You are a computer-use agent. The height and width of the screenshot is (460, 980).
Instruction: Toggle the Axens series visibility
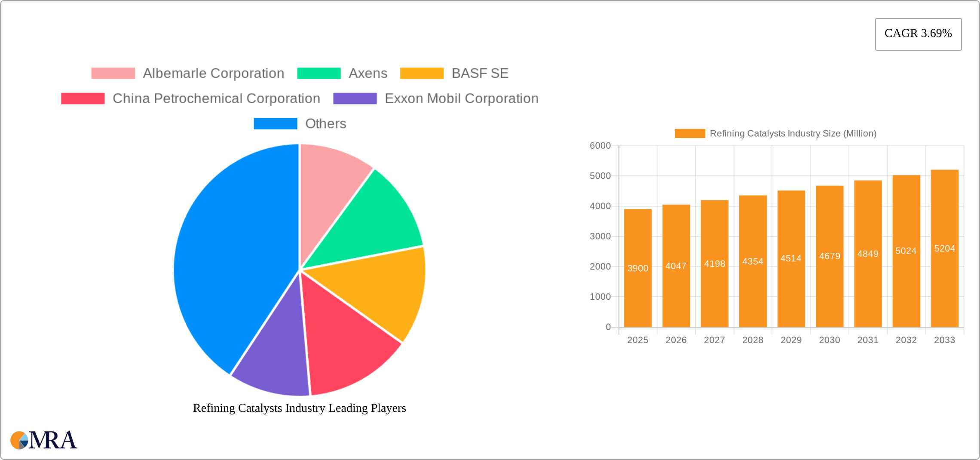click(367, 73)
